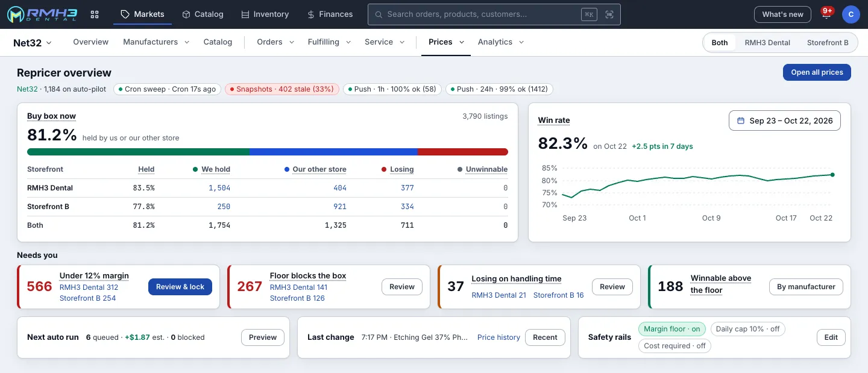The image size is (868, 373).
Task: Click the Snapshots 402 stale chip
Action: tap(282, 89)
